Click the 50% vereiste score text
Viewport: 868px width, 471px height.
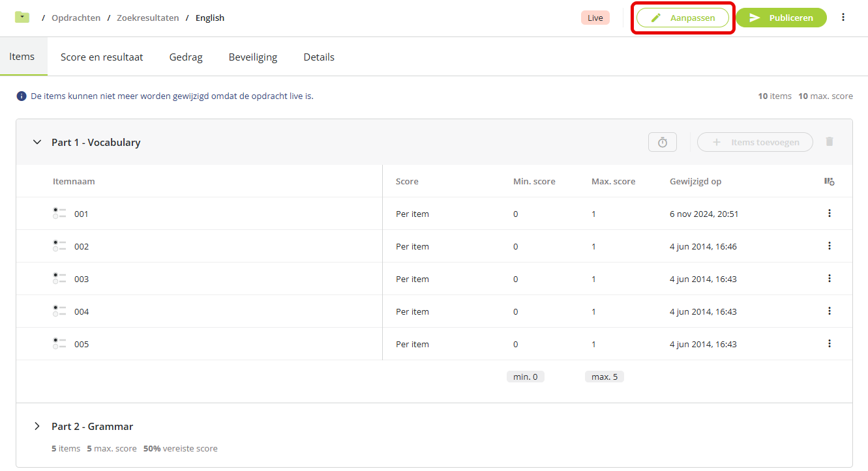[x=181, y=448]
